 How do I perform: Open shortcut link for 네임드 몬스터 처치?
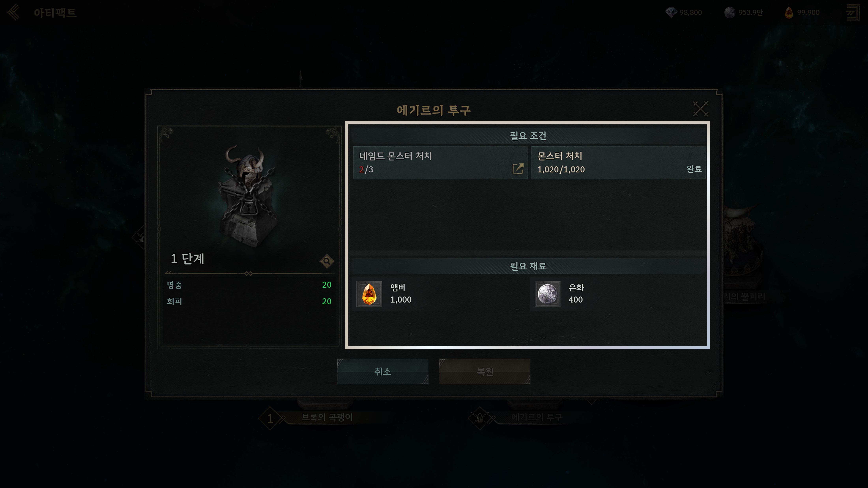(x=518, y=168)
